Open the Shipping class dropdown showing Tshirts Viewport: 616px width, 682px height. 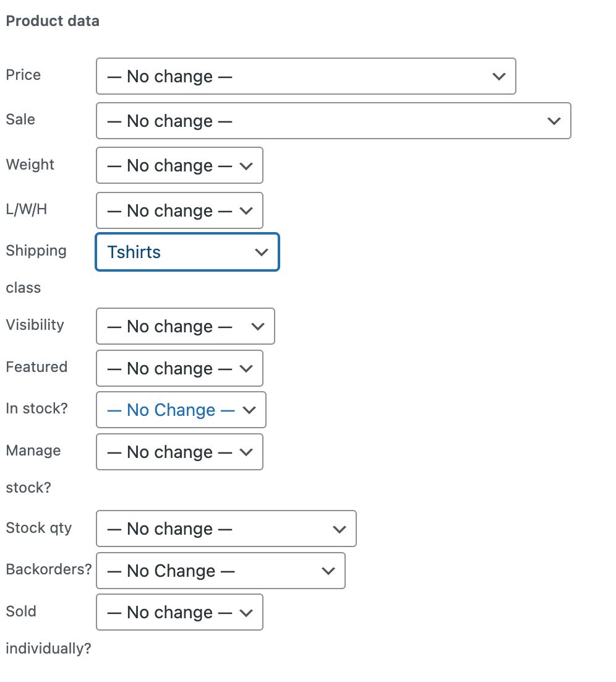point(187,252)
